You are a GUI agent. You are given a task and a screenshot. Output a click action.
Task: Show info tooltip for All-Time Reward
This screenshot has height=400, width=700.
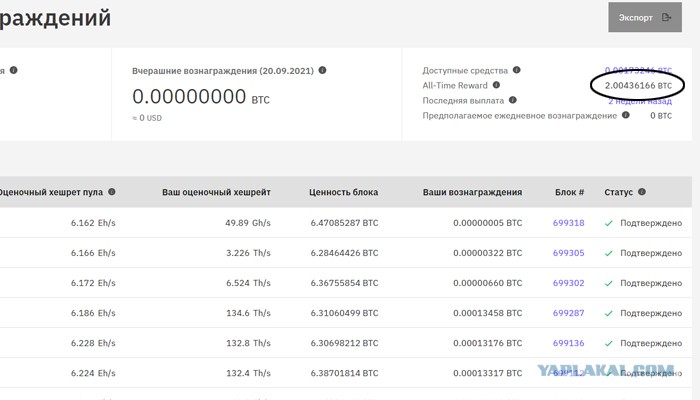click(x=496, y=85)
